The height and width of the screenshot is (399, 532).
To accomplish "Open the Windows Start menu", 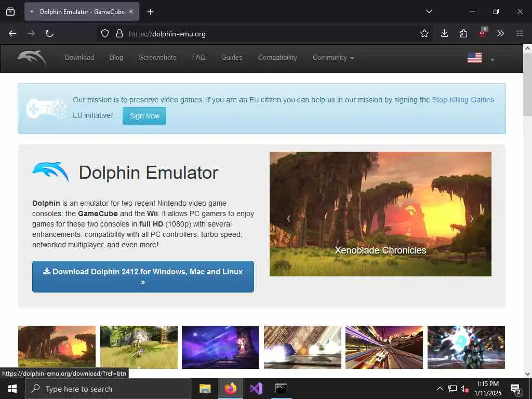I will coord(12,389).
